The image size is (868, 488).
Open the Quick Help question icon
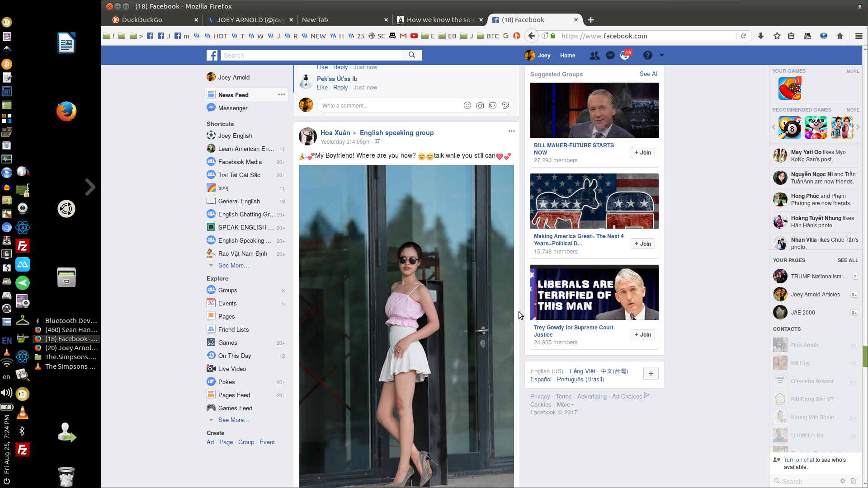pos(648,55)
